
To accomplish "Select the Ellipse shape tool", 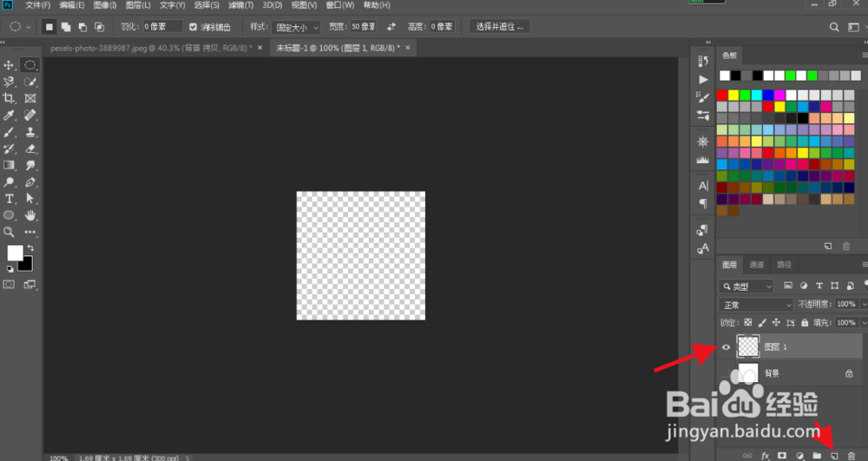I will (9, 215).
